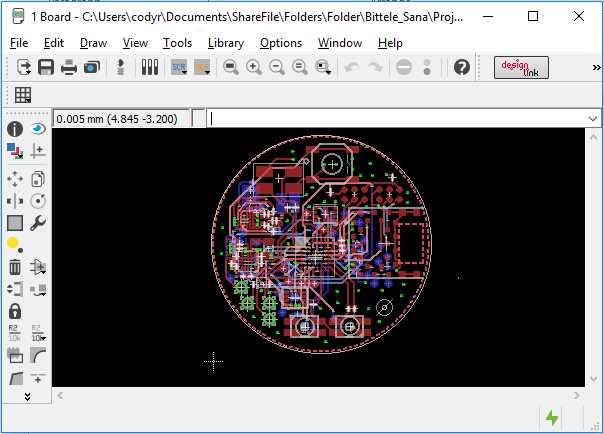This screenshot has width=604, height=434.
Task: Select the Lock tool
Action: [x=15, y=311]
